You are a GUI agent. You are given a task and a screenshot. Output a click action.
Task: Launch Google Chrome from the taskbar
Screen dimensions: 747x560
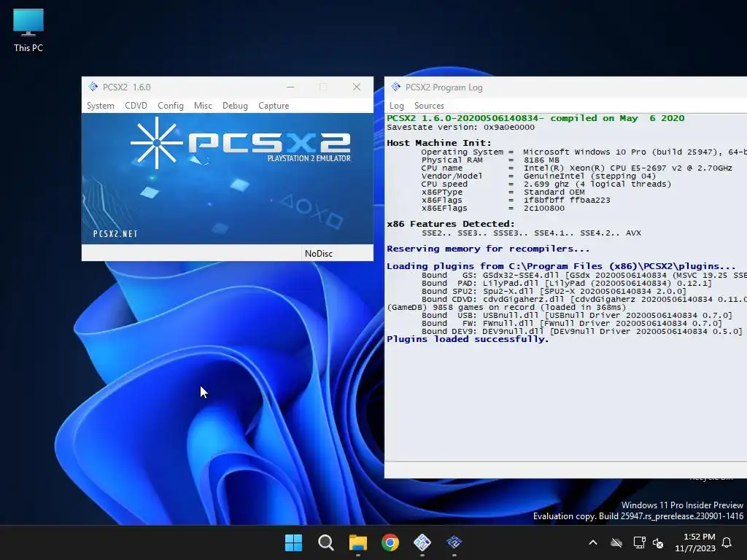pos(390,542)
